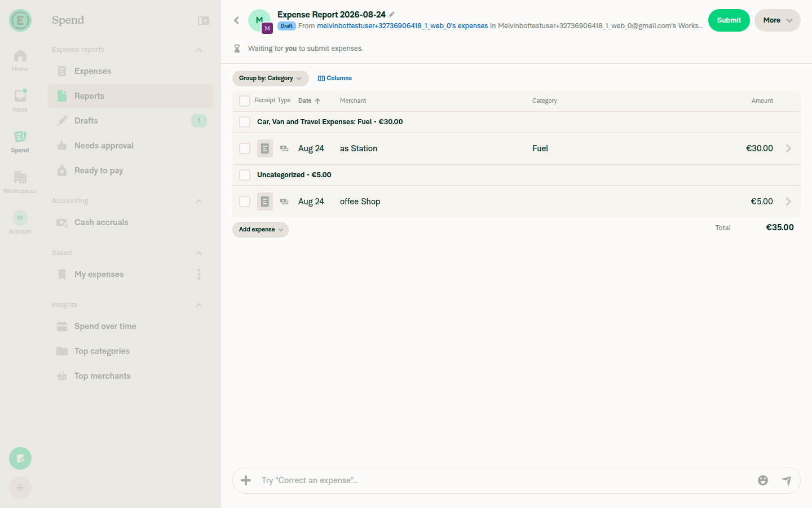
Task: Open the emoji picker in composer
Action: [763, 480]
